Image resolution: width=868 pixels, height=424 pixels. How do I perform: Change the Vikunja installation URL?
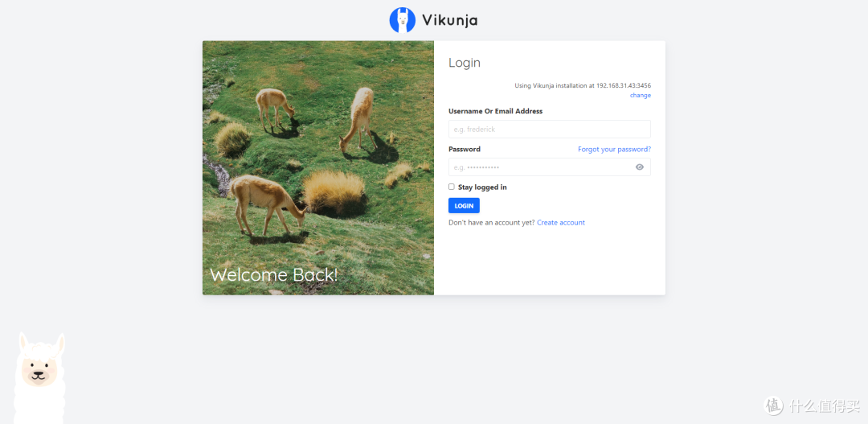click(641, 95)
